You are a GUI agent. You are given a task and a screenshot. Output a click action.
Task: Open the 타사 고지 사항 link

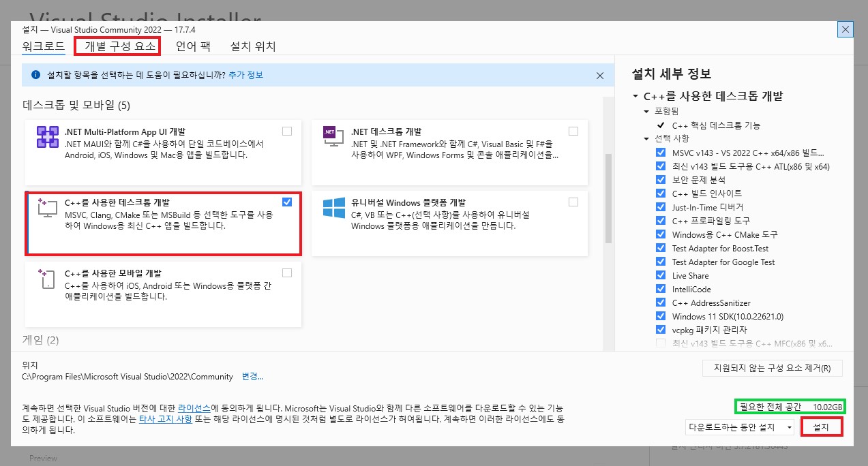tap(166, 419)
